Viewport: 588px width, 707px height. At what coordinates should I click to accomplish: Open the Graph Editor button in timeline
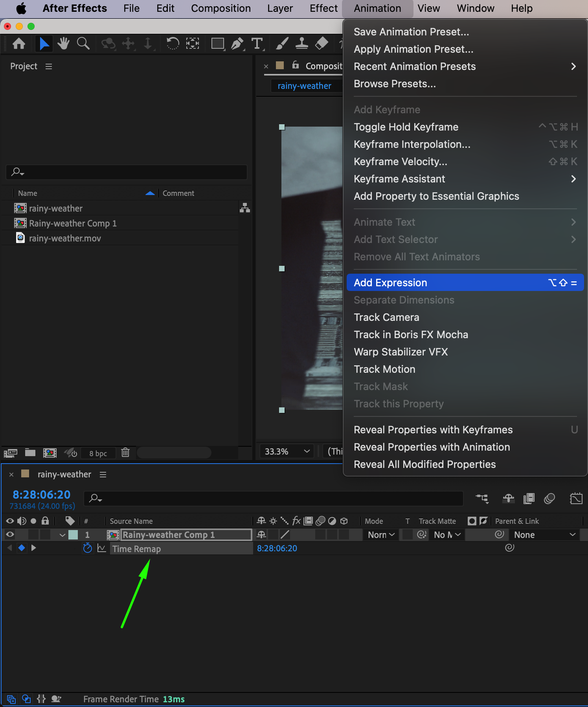click(575, 499)
